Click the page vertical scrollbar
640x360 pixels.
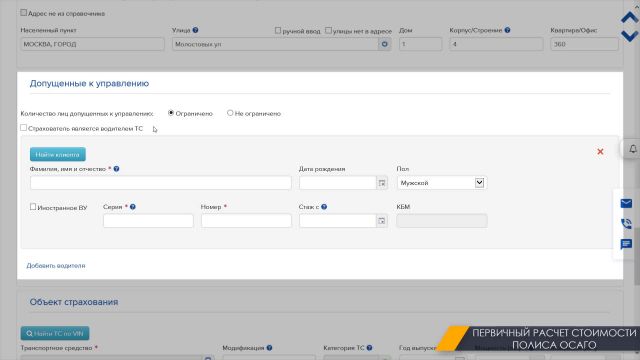[x=636, y=256]
